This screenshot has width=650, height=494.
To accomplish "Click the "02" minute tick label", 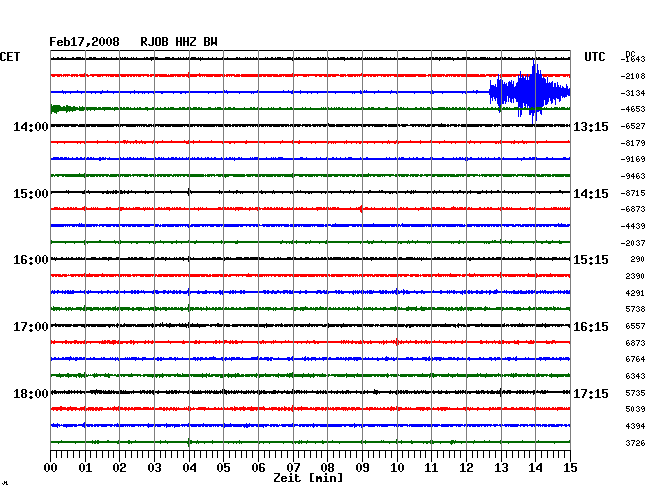I will coord(119,468).
